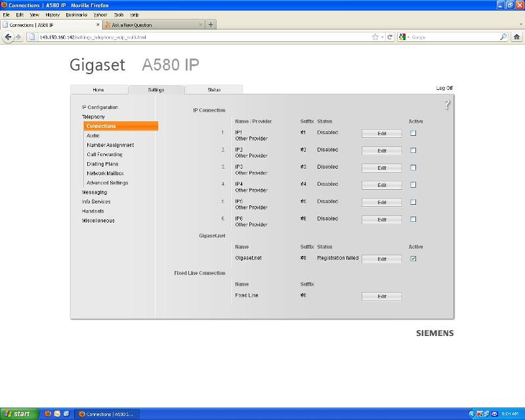525x420 pixels.
Task: Click the page identity icon in the address bar
Action: click(x=32, y=37)
